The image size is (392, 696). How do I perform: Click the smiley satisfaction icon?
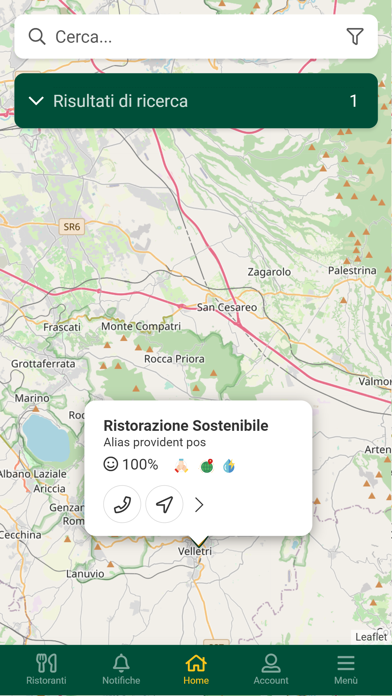(111, 465)
